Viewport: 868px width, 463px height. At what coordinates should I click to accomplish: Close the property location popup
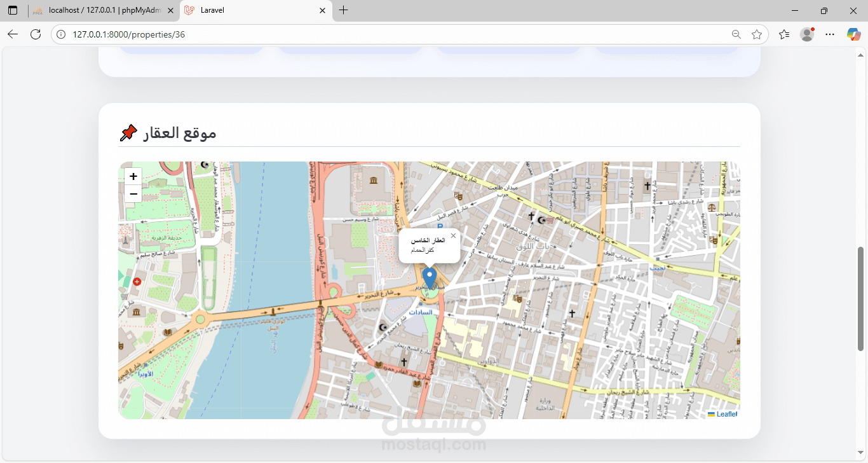coord(453,236)
